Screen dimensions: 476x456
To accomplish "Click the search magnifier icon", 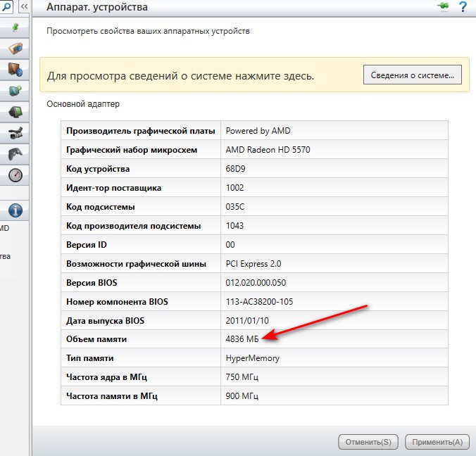I will pos(6,6).
